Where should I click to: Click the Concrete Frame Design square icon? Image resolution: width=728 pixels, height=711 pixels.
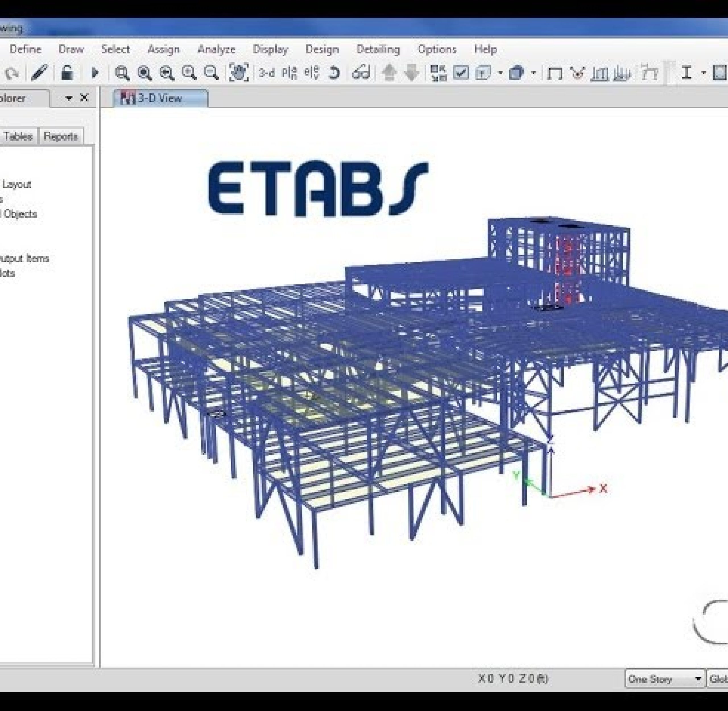[720, 73]
